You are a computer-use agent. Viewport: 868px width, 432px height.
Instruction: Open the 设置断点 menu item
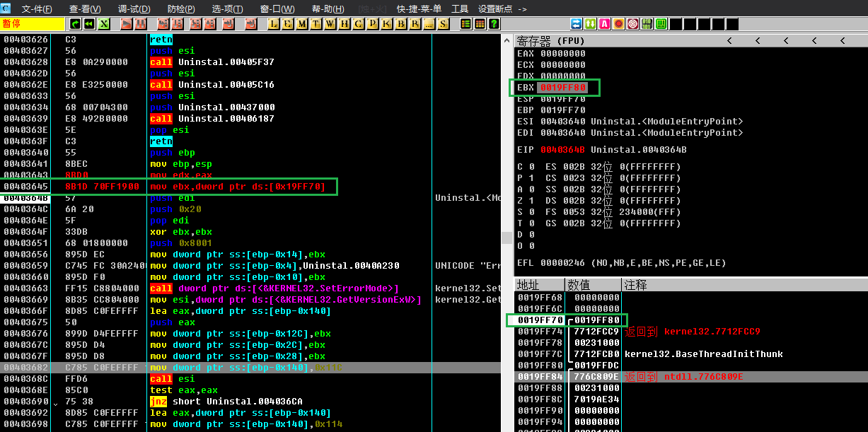[502, 9]
